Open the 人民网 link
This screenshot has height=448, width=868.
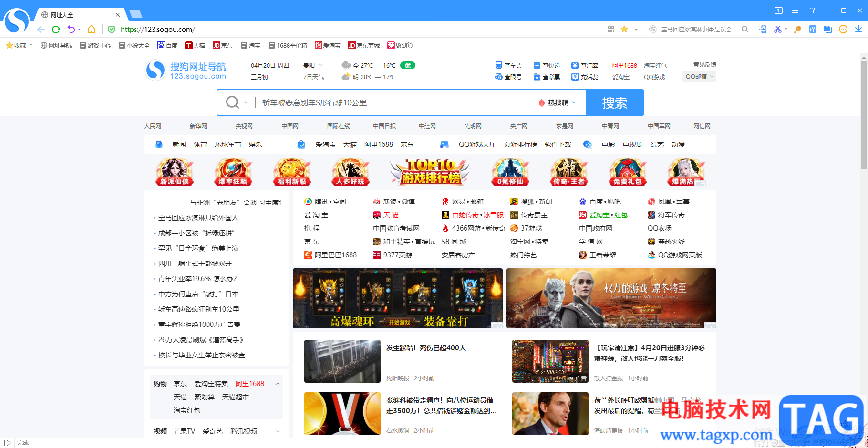pos(153,126)
